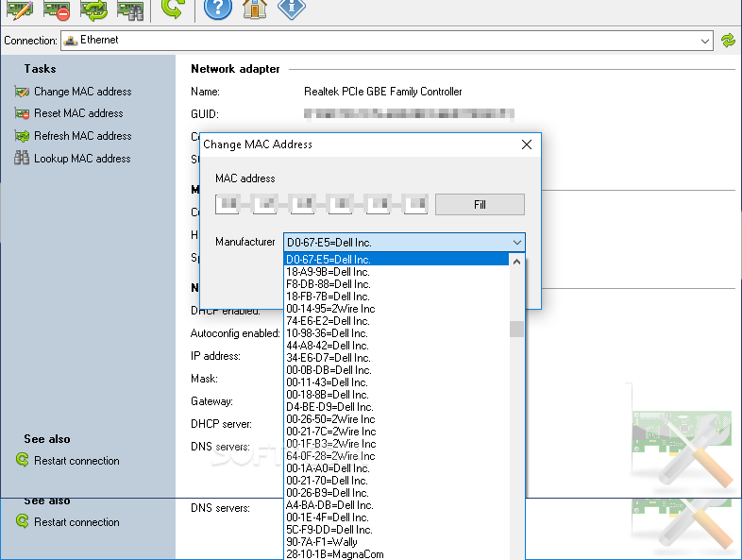Select 74-E6-E2=Dell Inc. in the list
Viewport: 742px width, 560px height.
pyautogui.click(x=396, y=321)
